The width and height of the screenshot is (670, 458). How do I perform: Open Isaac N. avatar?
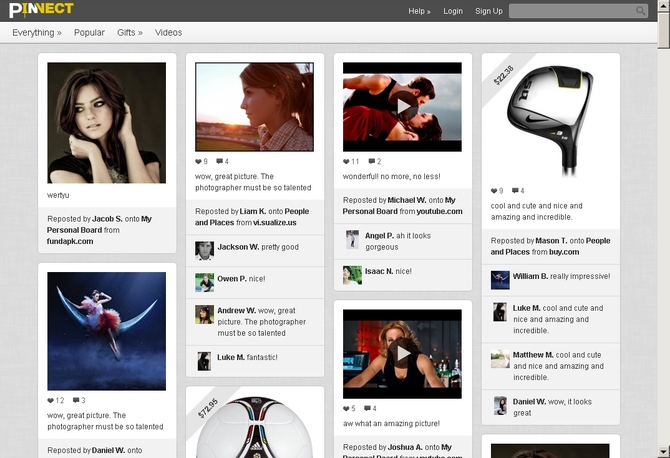coord(353,275)
